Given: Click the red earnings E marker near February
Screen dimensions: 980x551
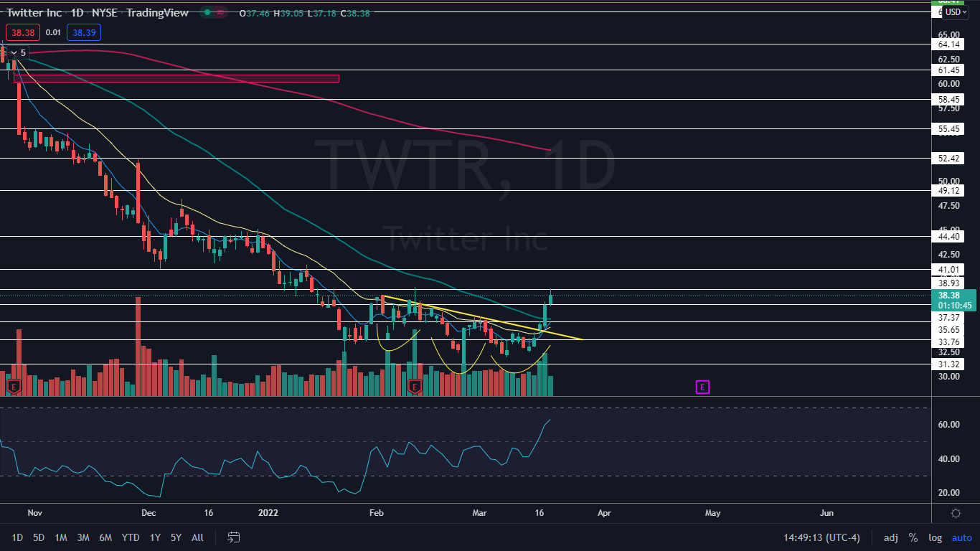Looking at the screenshot, I should click(414, 387).
